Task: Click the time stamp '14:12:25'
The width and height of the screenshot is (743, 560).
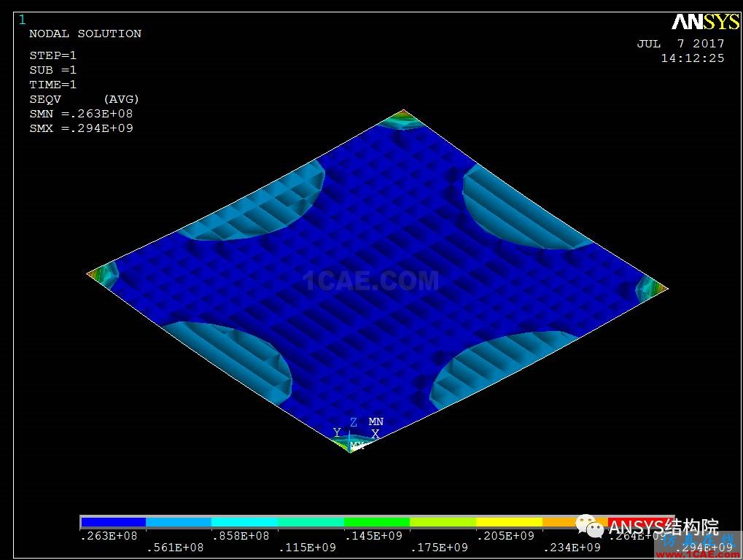Action: pyautogui.click(x=693, y=58)
